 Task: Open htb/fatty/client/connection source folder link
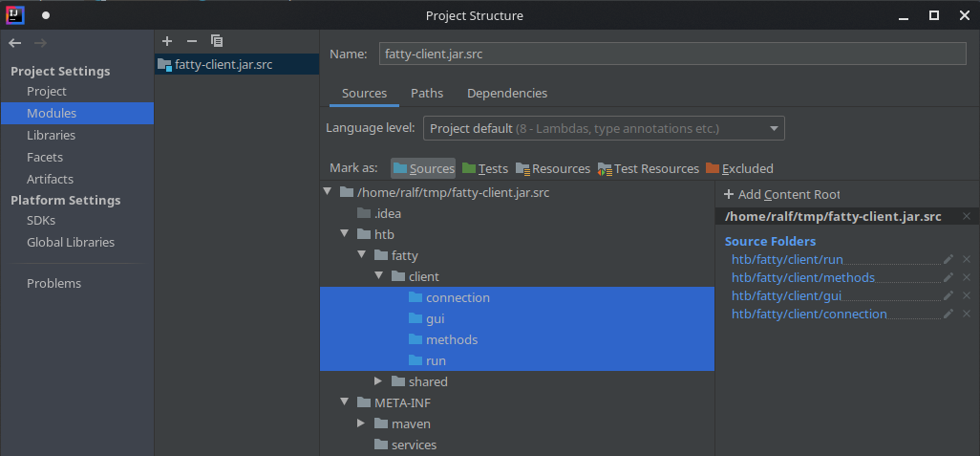coord(809,315)
